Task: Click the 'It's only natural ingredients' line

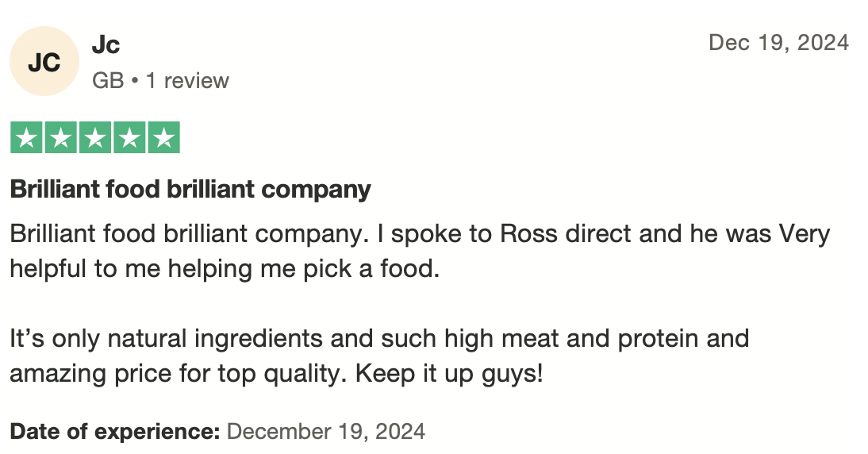Action: click(379, 338)
